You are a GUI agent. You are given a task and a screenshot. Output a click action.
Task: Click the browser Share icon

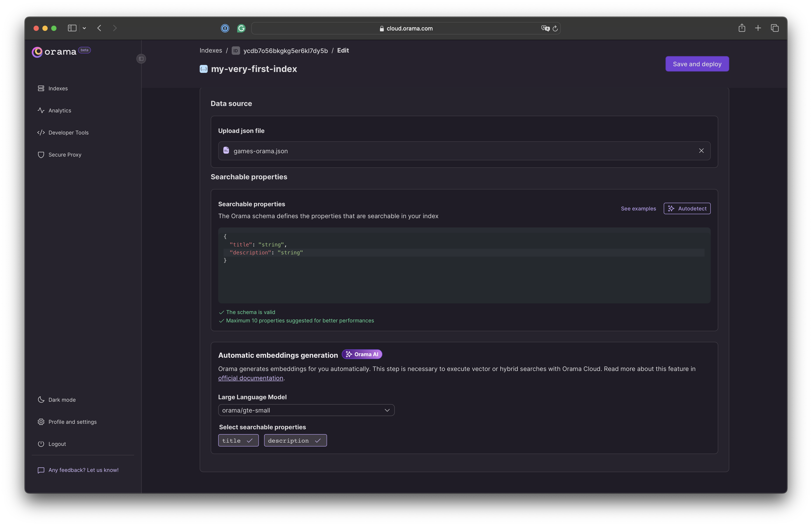[x=742, y=28]
